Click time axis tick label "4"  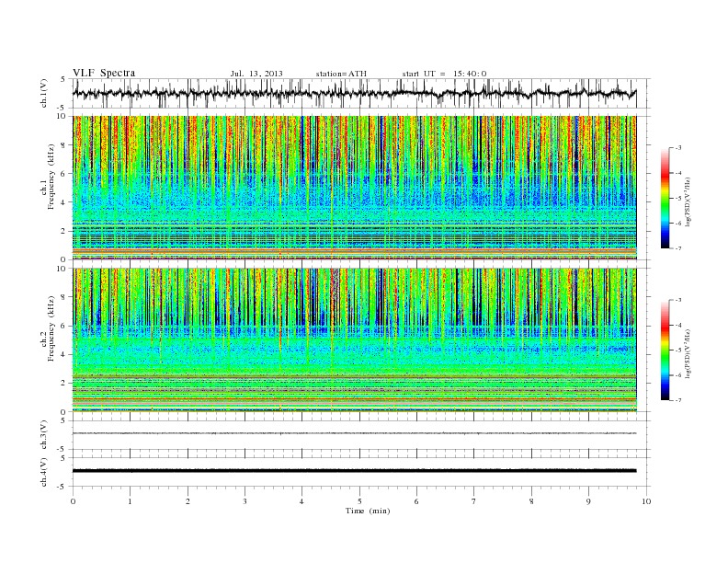pyautogui.click(x=301, y=501)
